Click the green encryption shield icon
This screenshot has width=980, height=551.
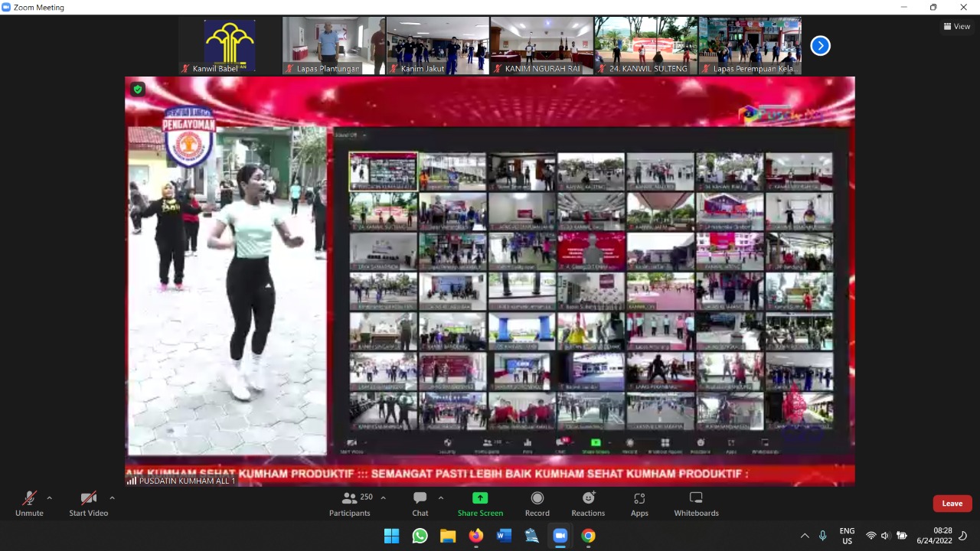pyautogui.click(x=138, y=89)
